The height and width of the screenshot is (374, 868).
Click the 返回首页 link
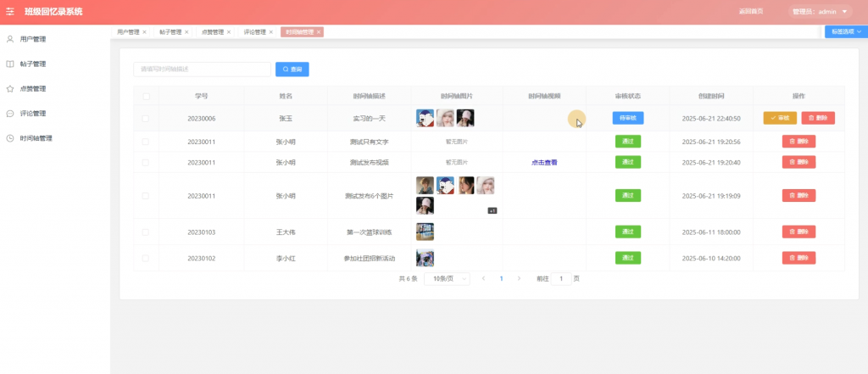click(751, 12)
